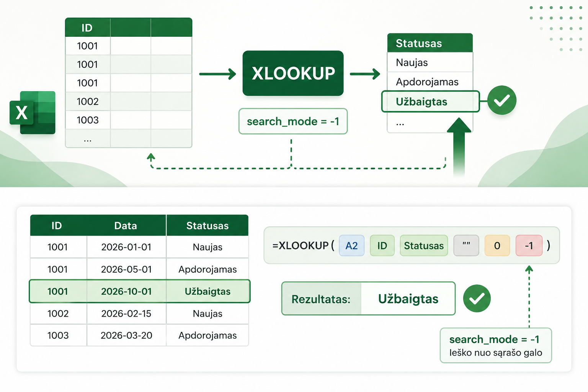
Task: Select the Statusas argument chip in formula
Action: click(424, 245)
